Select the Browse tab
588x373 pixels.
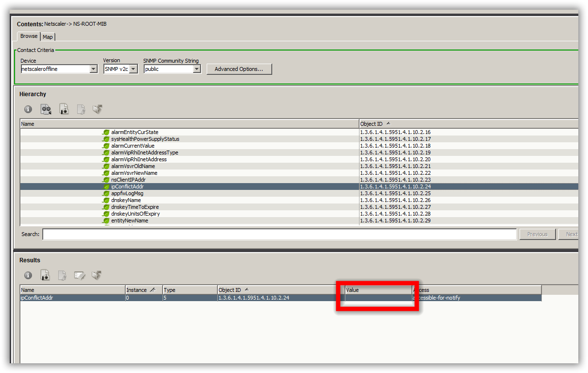28,36
